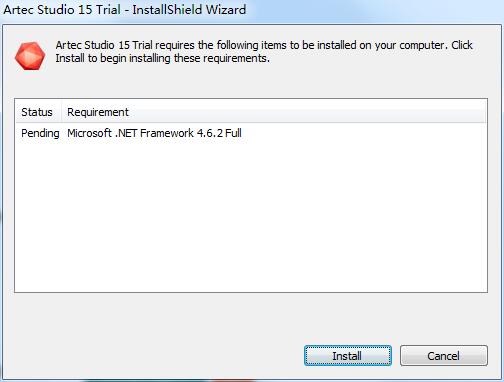Sort by the Status column header
The width and height of the screenshot is (504, 382).
click(37, 112)
